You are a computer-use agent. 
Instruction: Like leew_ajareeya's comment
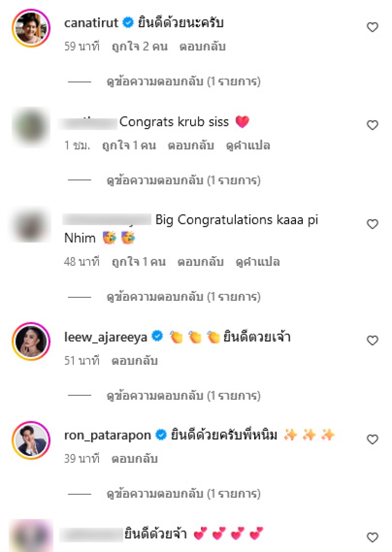372,340
